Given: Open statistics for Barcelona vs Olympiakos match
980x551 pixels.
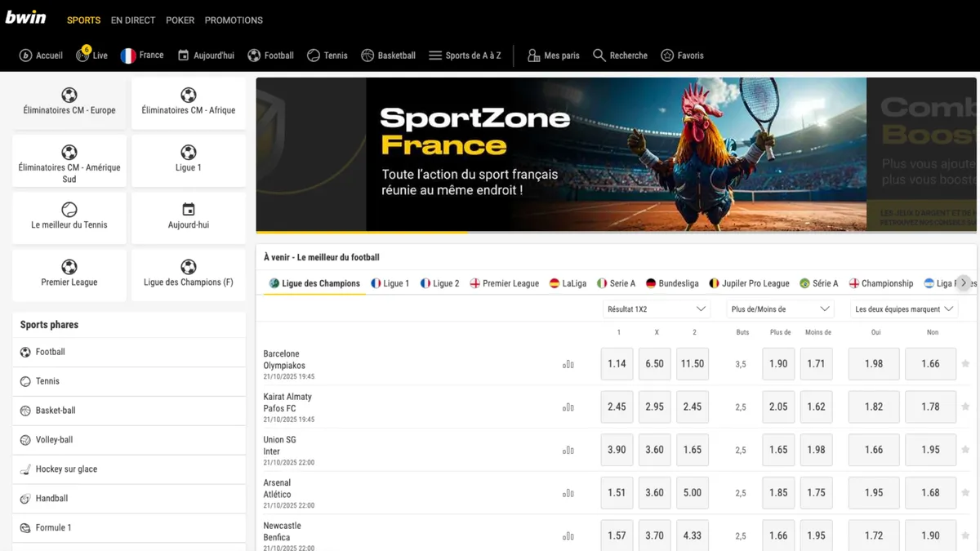Looking at the screenshot, I should [568, 364].
